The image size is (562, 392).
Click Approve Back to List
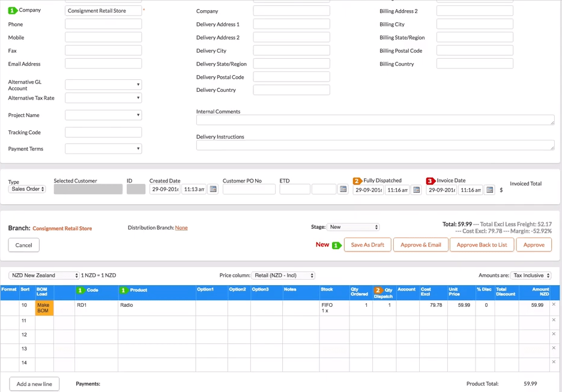(482, 245)
